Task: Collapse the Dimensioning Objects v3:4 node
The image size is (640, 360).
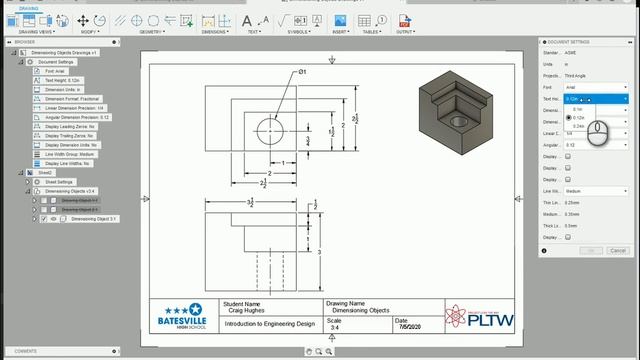Action: pos(28,191)
